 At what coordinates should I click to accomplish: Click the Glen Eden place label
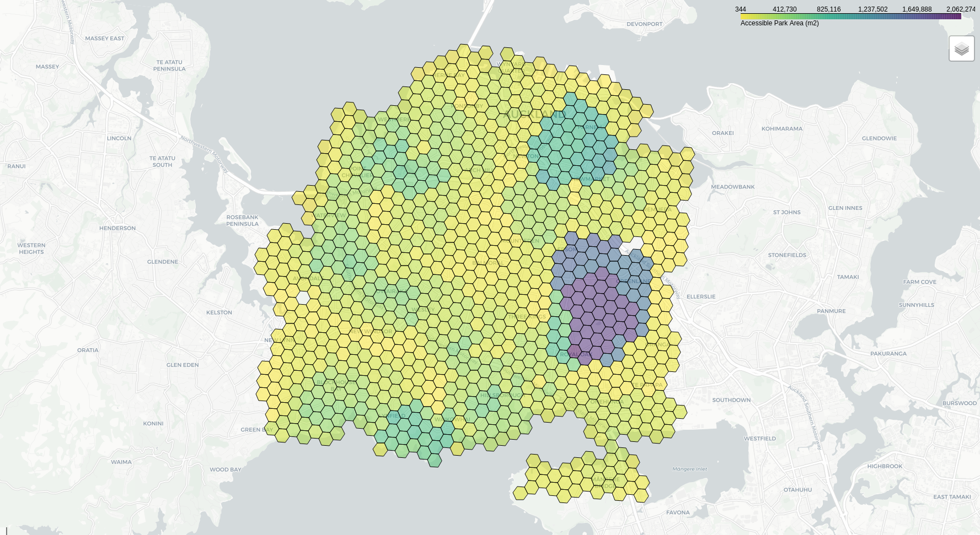coord(183,365)
